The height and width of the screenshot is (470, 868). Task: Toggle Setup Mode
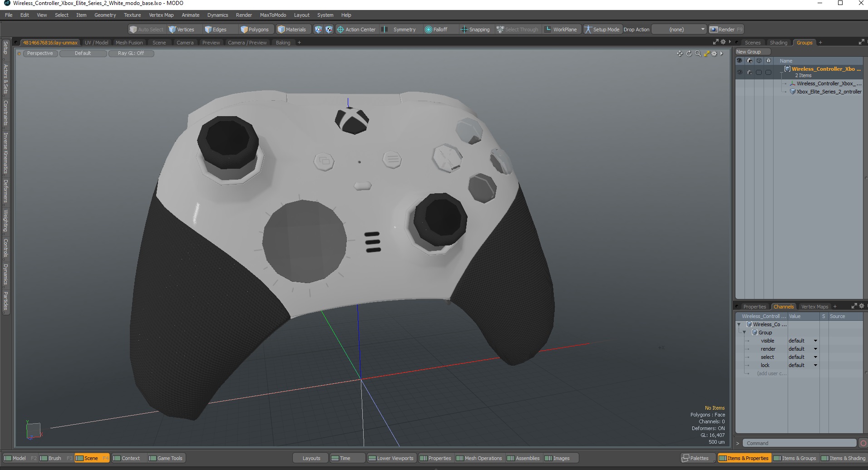(602, 29)
